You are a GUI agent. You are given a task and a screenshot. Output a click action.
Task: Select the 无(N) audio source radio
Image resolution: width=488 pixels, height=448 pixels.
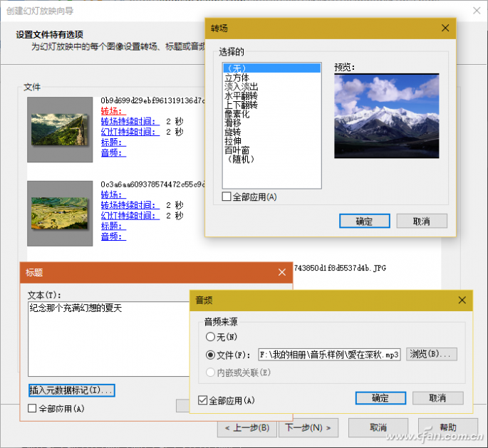[210, 337]
